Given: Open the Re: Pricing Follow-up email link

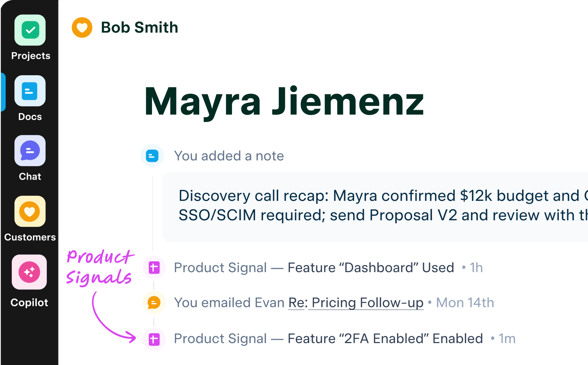Looking at the screenshot, I should [x=356, y=303].
